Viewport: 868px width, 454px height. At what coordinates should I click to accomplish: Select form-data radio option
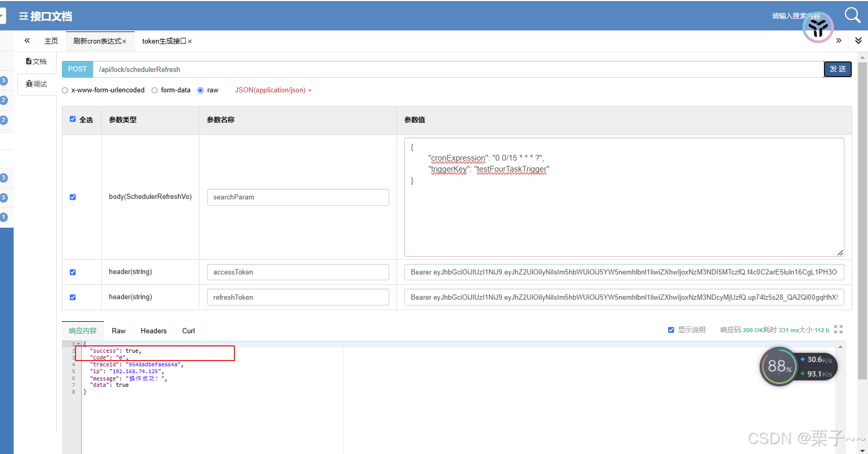click(155, 90)
